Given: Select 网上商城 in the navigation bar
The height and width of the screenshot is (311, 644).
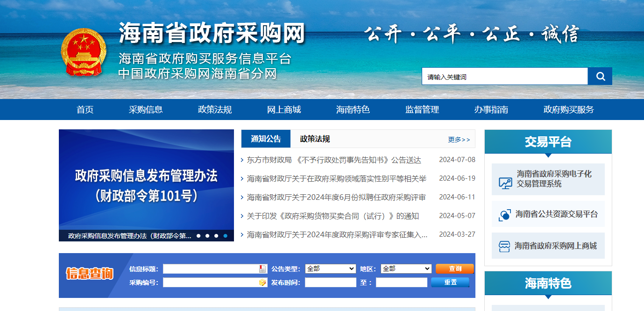Looking at the screenshot, I should tap(284, 109).
